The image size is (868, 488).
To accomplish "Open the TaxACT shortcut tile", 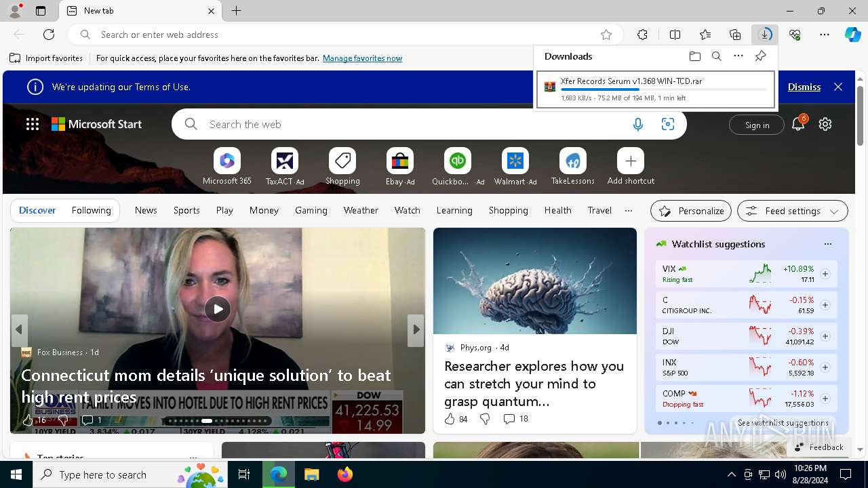I will click(x=285, y=167).
